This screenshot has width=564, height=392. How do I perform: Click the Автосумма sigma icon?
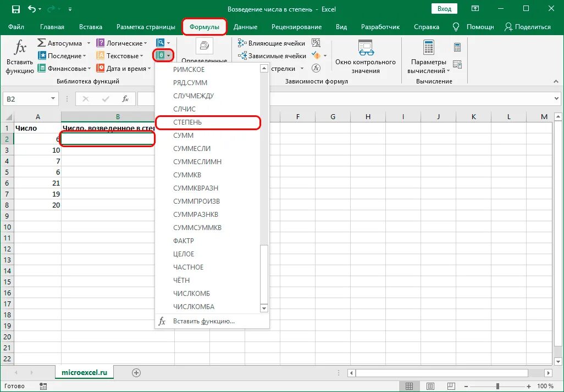coord(41,43)
